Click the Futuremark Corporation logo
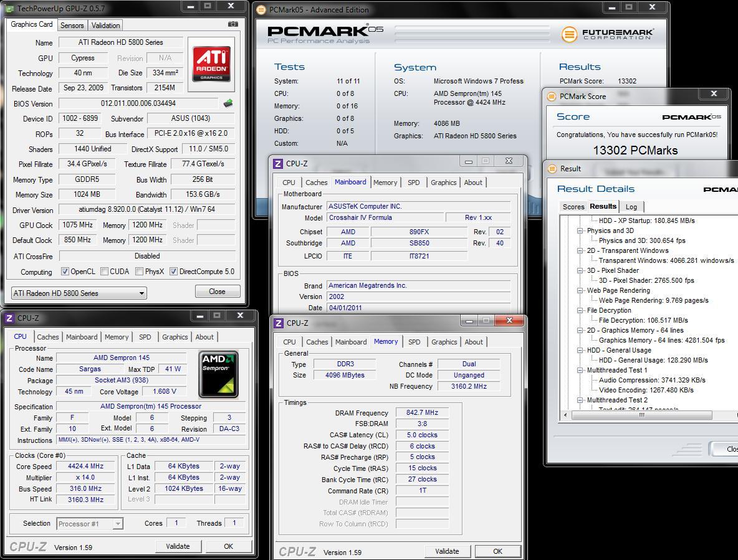738x560 pixels. (x=607, y=34)
